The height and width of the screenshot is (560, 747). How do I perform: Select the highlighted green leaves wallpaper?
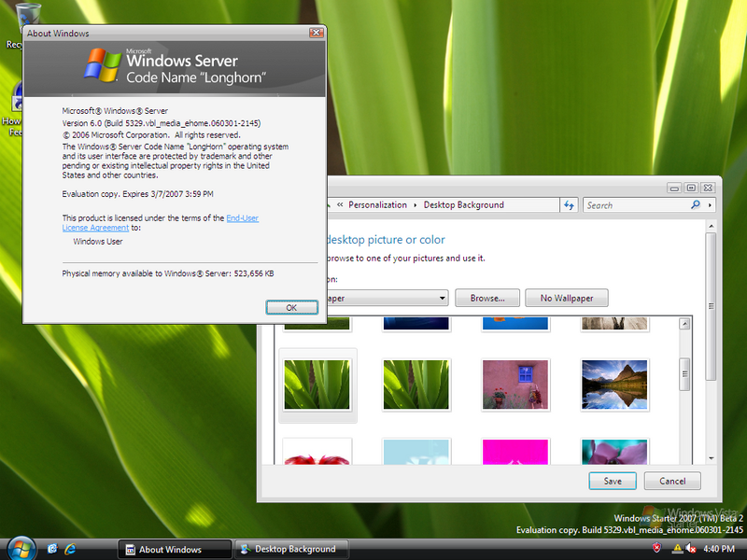click(x=317, y=385)
